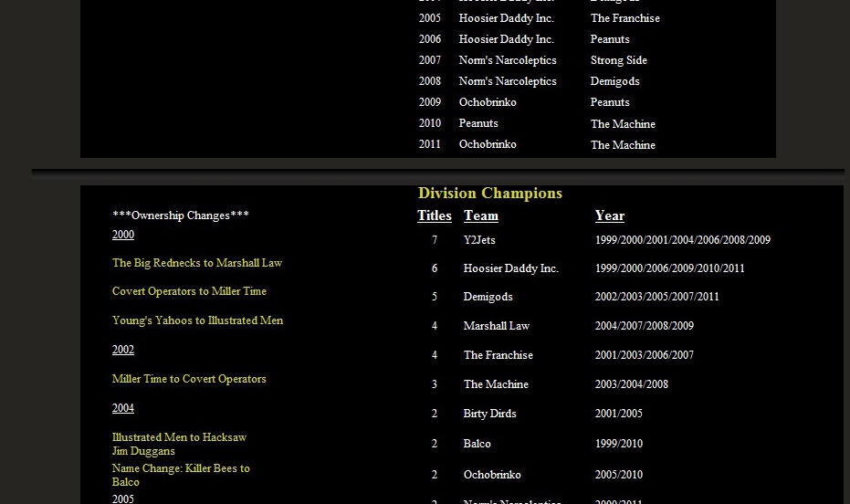This screenshot has height=504, width=850.
Task: Select Marshall Law in Division Champions table
Action: 497,326
